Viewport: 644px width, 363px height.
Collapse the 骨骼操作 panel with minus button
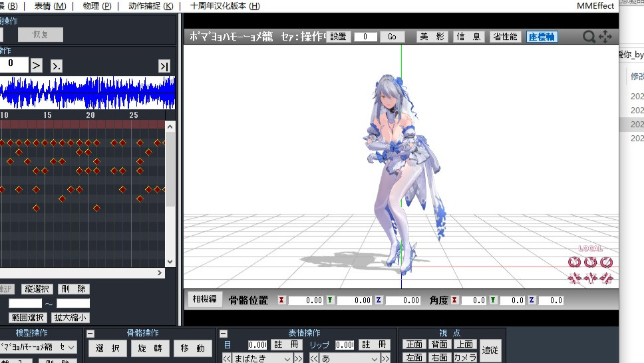pyautogui.click(x=90, y=334)
